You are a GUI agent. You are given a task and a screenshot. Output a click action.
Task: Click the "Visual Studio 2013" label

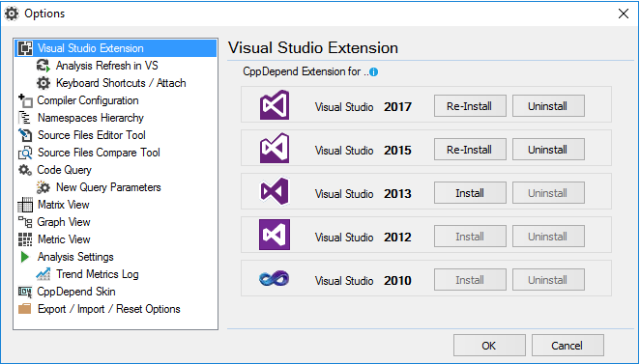pyautogui.click(x=364, y=194)
